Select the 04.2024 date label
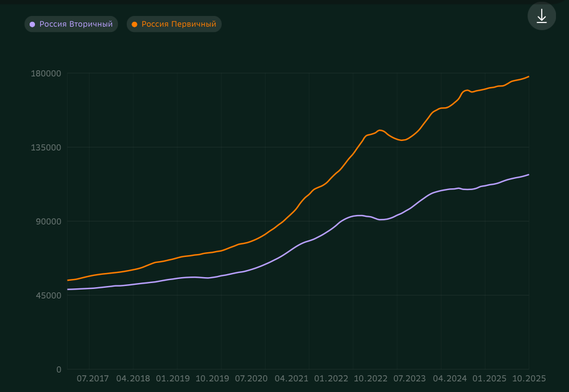 (x=450, y=378)
